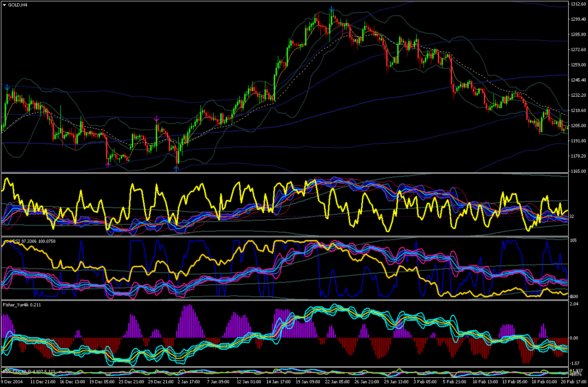This screenshot has height=387, width=588.
Task: Select the blue down arrow above the December 9 candles
Action: click(x=7, y=87)
